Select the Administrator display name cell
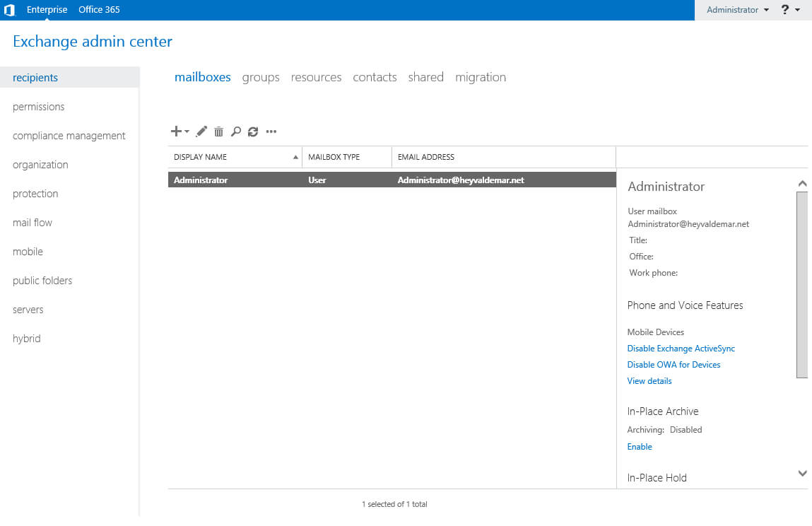Screen dimensions: 812x526 pos(201,180)
